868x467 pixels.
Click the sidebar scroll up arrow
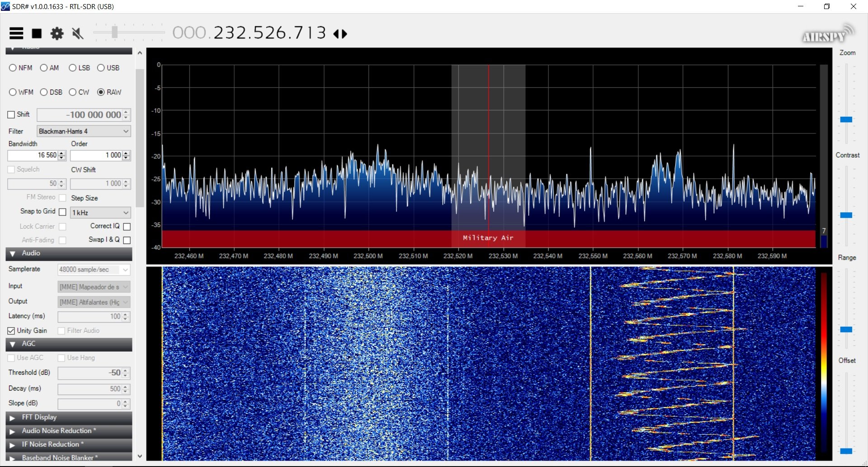click(x=140, y=53)
